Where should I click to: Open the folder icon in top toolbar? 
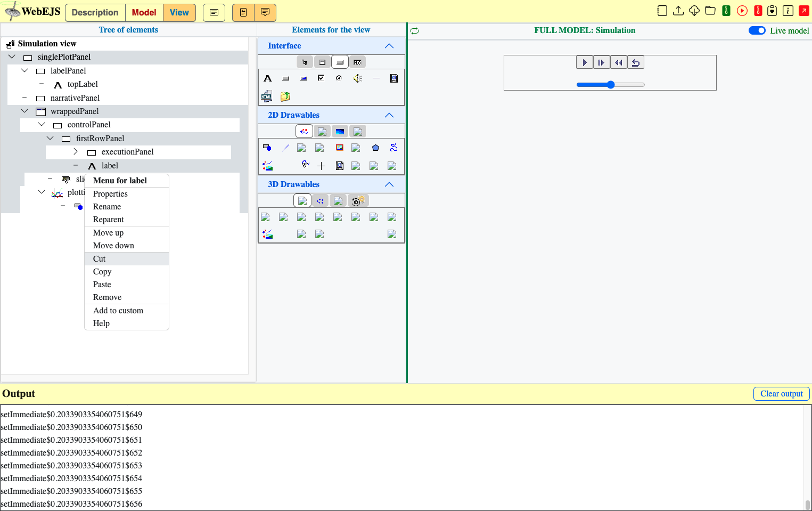(x=710, y=11)
